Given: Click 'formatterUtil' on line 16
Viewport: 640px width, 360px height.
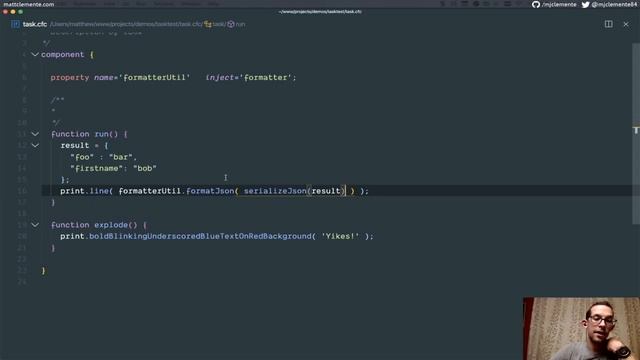Looking at the screenshot, I should tap(149, 191).
